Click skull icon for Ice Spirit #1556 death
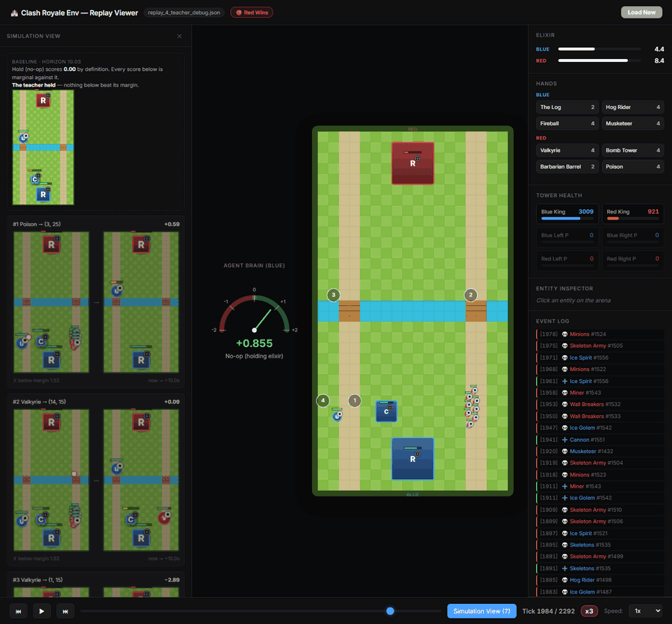Screen dimensions: 672x624 (x=565, y=358)
